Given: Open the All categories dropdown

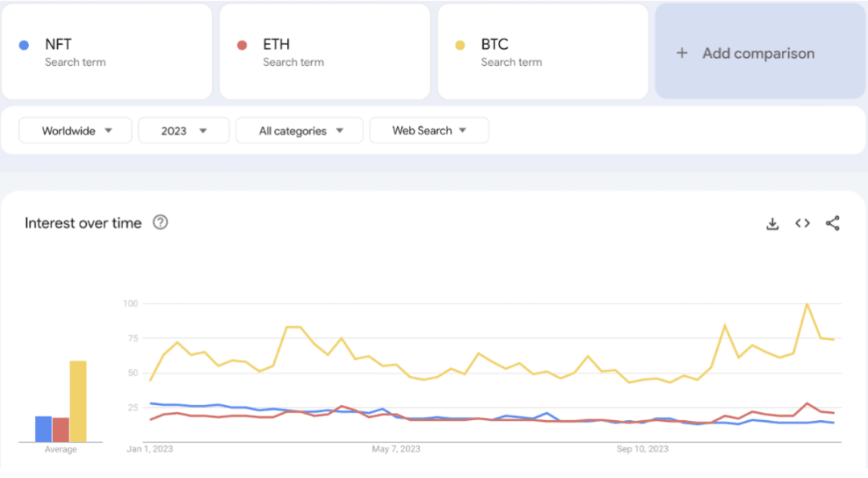Looking at the screenshot, I should pos(300,130).
